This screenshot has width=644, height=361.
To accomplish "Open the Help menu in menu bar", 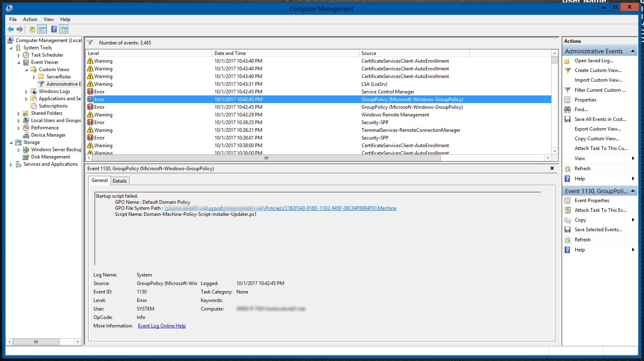I will pos(65,19).
